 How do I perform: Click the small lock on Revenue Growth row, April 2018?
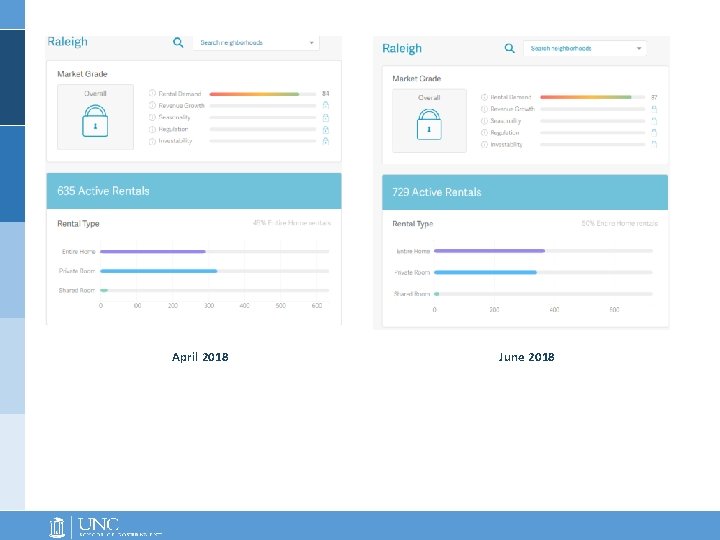point(326,105)
